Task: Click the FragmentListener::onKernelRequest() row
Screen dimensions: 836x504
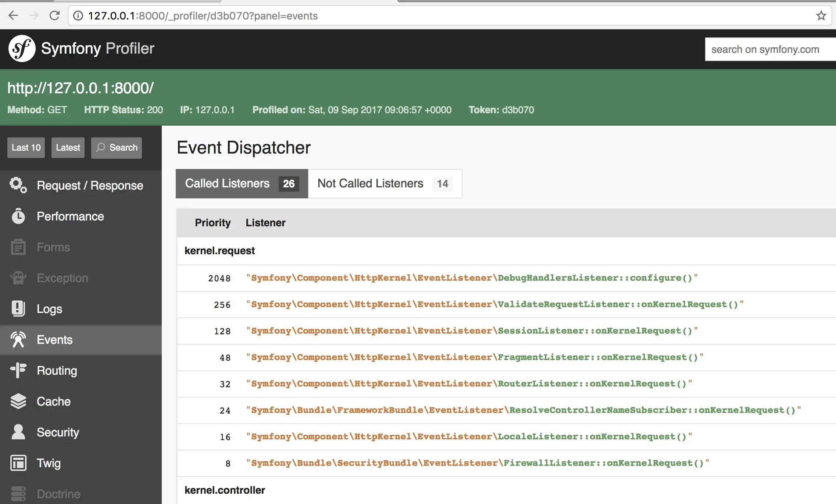Action: [506, 357]
